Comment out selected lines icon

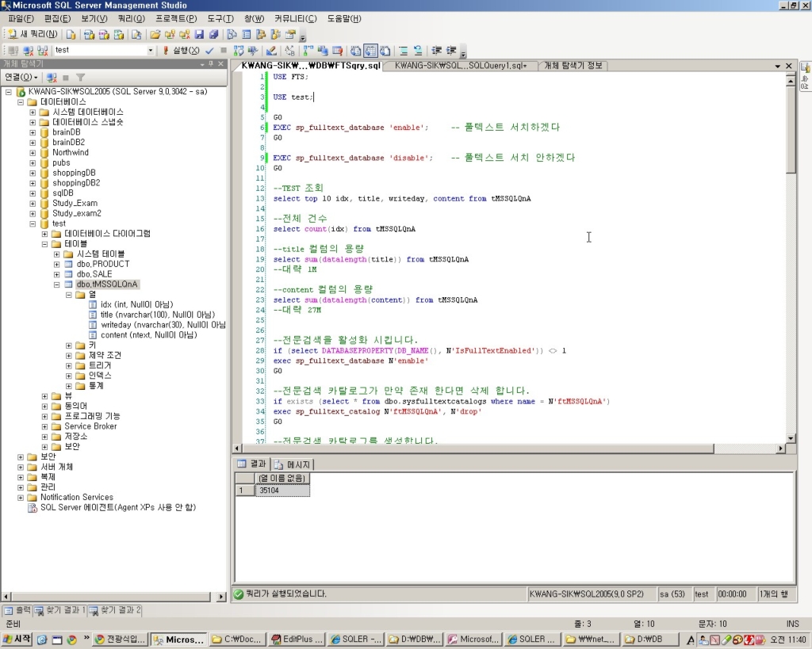click(404, 50)
